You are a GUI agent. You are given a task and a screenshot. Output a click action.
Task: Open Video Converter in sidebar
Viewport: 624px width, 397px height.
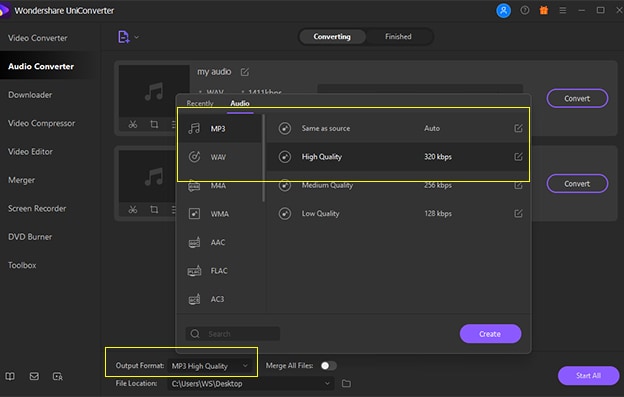(x=38, y=38)
